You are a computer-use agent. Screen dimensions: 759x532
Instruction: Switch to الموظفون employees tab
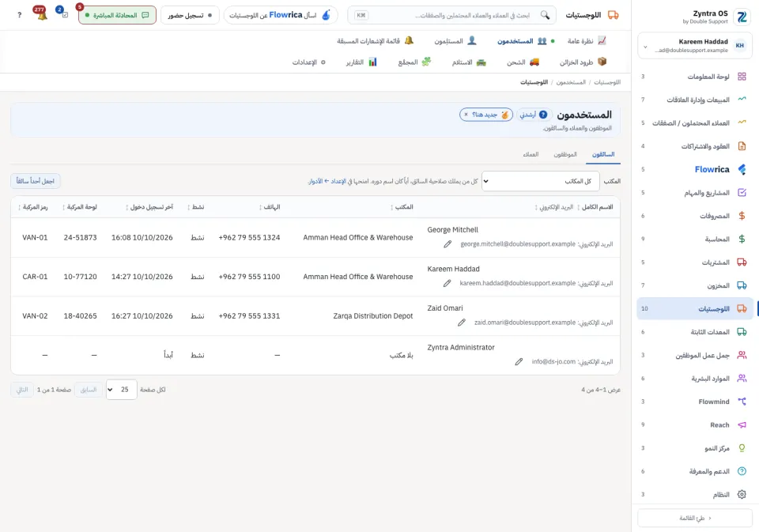[565, 154]
